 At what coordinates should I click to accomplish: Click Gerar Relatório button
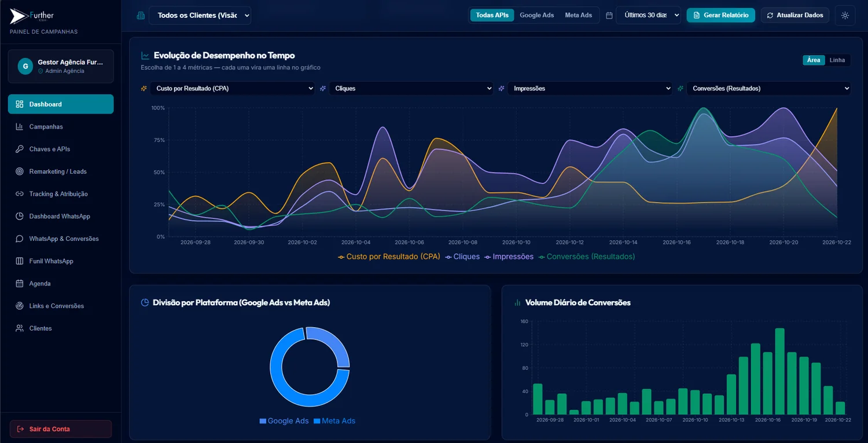[x=720, y=15]
